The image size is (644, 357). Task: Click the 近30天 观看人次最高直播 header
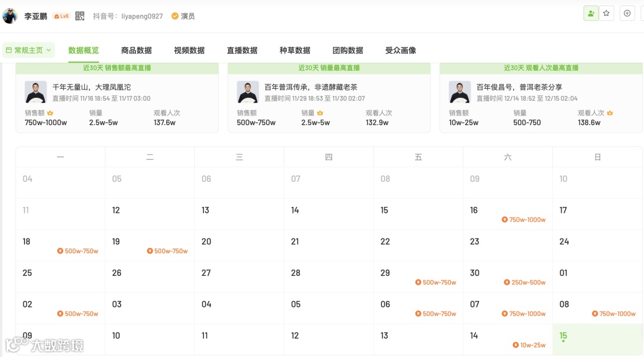pyautogui.click(x=541, y=68)
